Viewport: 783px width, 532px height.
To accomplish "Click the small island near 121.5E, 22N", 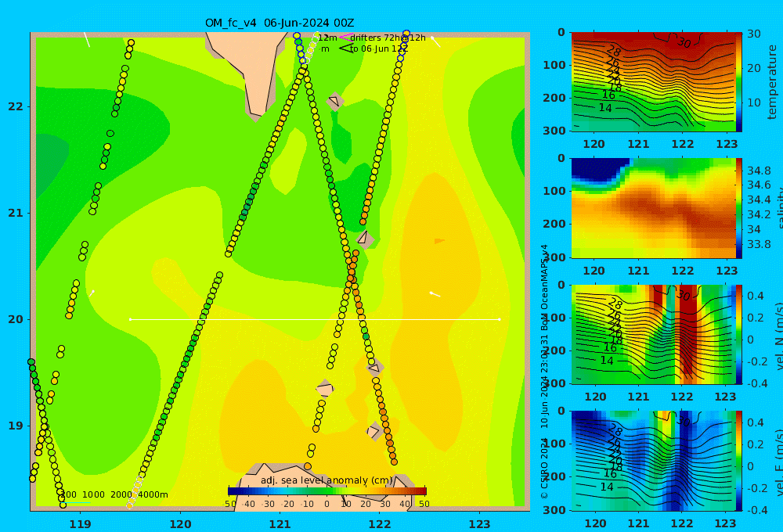I will coord(334,101).
